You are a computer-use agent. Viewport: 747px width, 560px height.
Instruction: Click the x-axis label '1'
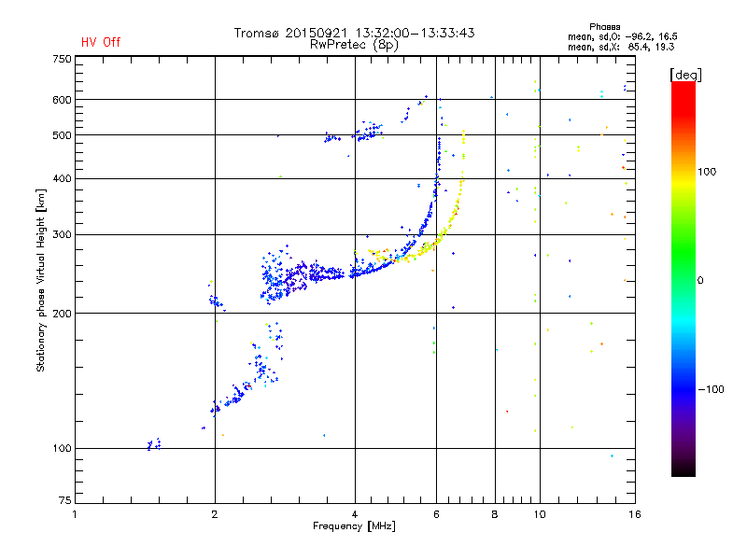[x=75, y=514]
